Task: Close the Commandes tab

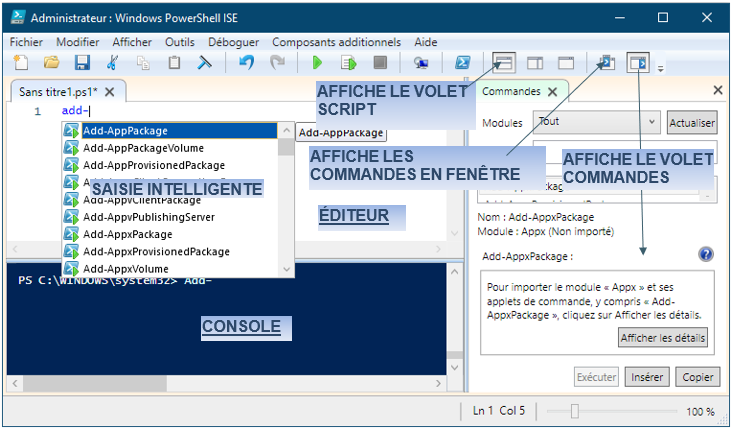Action: tap(553, 92)
